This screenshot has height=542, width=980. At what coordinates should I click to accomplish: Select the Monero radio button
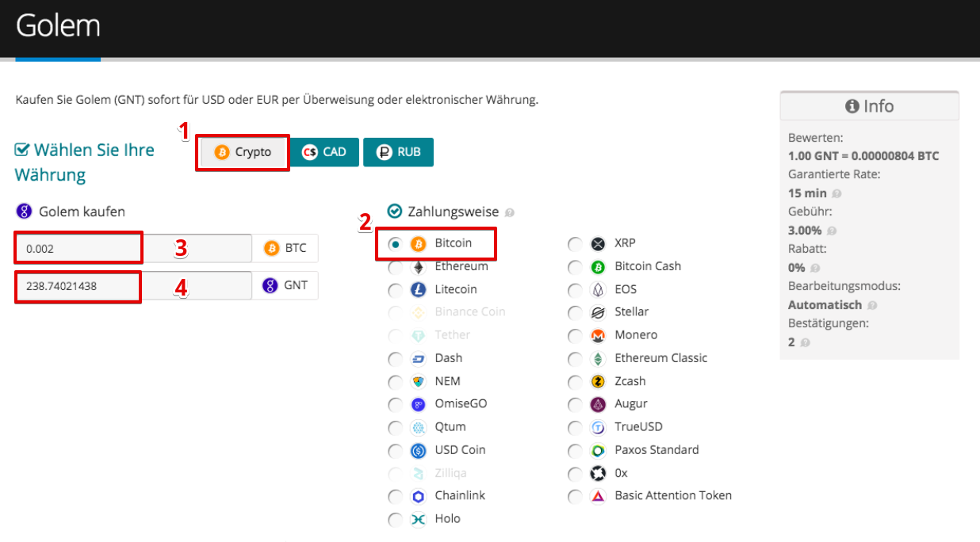click(575, 336)
